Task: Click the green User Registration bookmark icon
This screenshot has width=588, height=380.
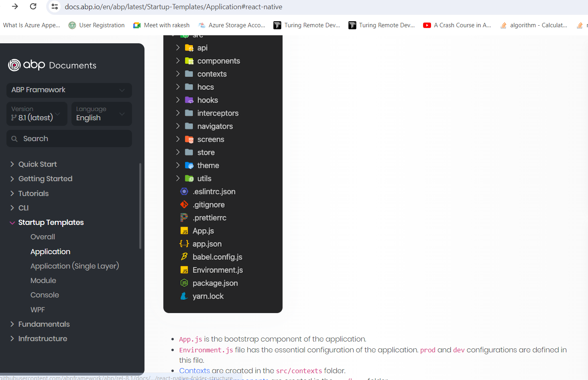Action: pyautogui.click(x=72, y=25)
